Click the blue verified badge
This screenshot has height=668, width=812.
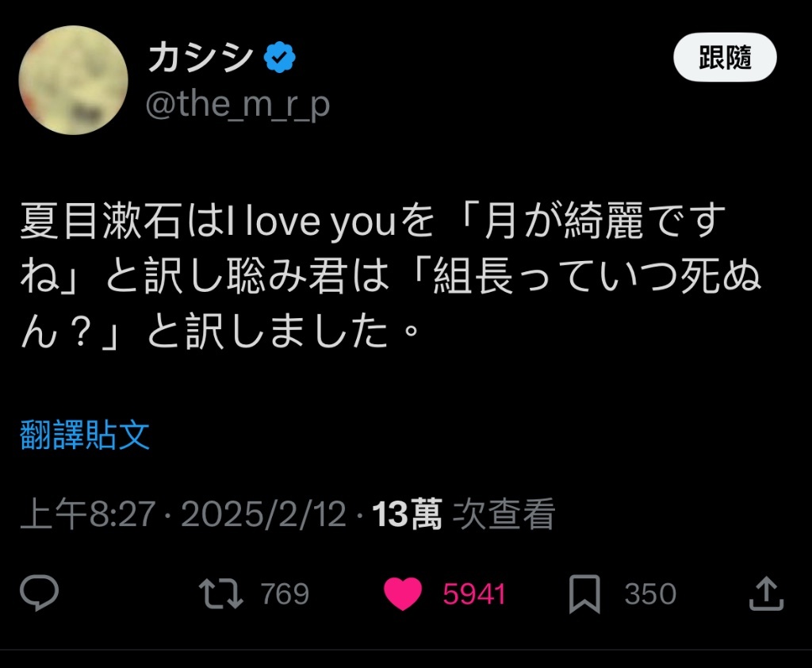pyautogui.click(x=280, y=57)
